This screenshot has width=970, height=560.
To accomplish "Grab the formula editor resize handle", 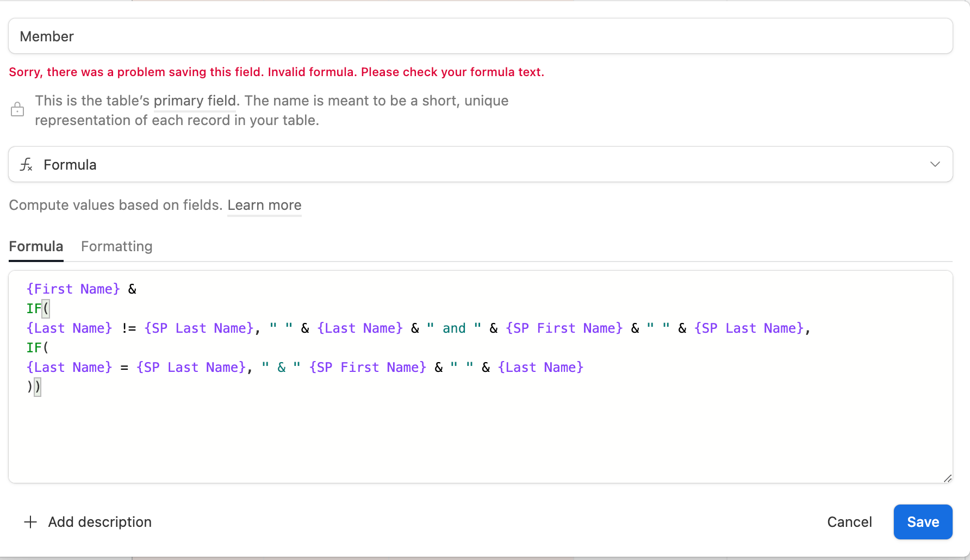I will 948,478.
